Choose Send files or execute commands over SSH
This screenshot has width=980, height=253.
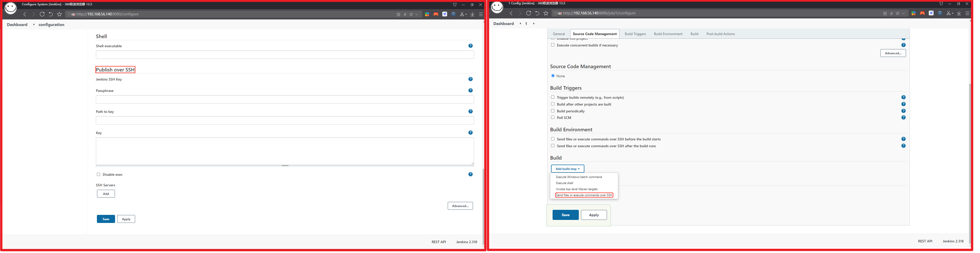584,195
